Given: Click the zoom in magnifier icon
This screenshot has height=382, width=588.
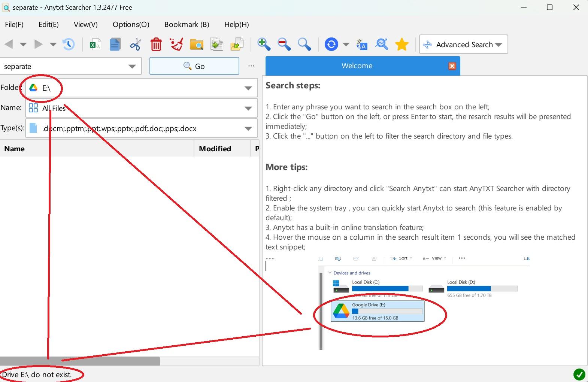Looking at the screenshot, I should point(264,44).
